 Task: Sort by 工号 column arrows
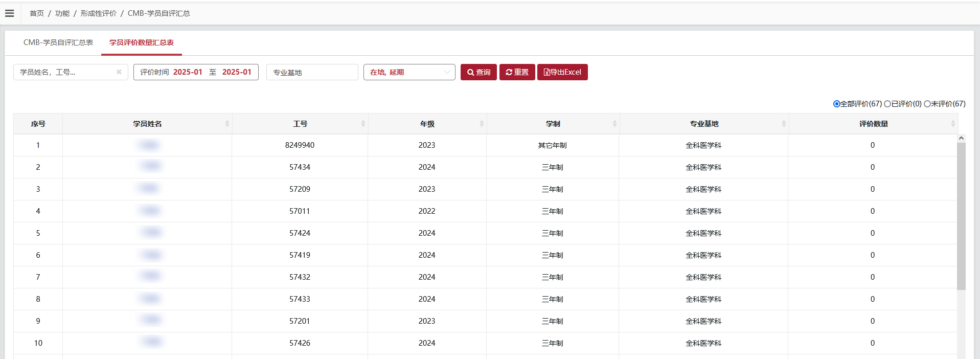click(x=363, y=124)
